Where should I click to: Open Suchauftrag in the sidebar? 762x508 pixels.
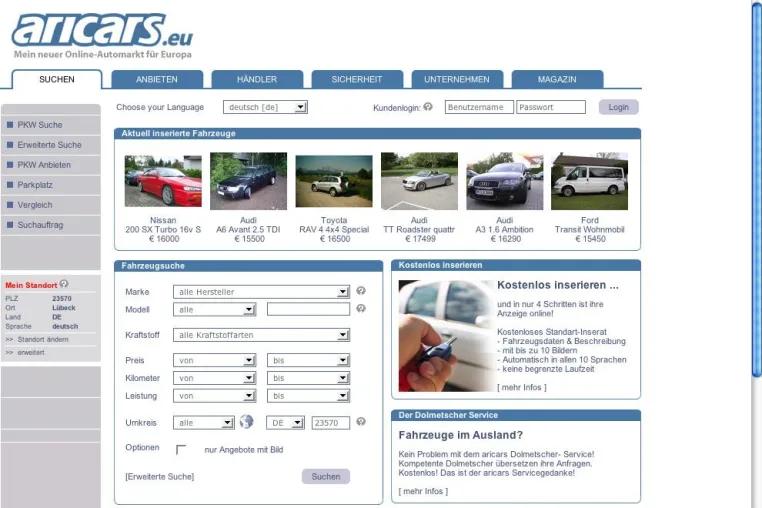(x=51, y=225)
